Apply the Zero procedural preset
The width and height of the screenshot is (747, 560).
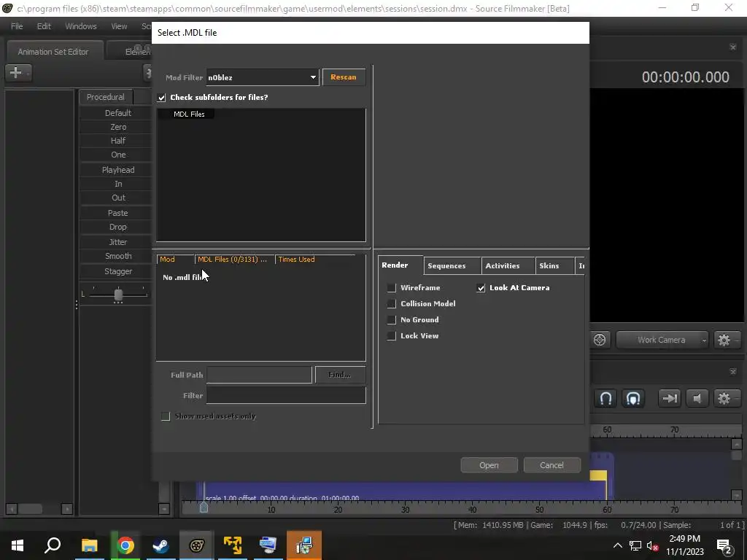[x=118, y=127]
